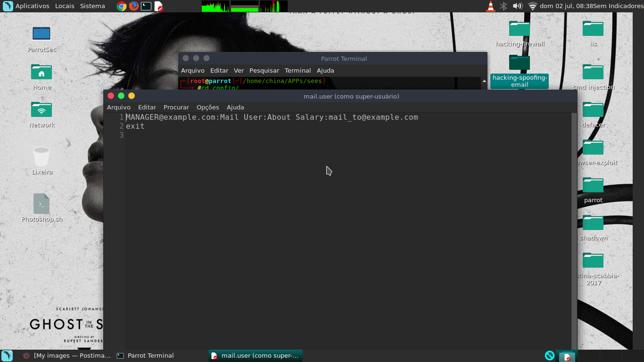Open Ajuda menu in Parrot Terminal

(326, 70)
